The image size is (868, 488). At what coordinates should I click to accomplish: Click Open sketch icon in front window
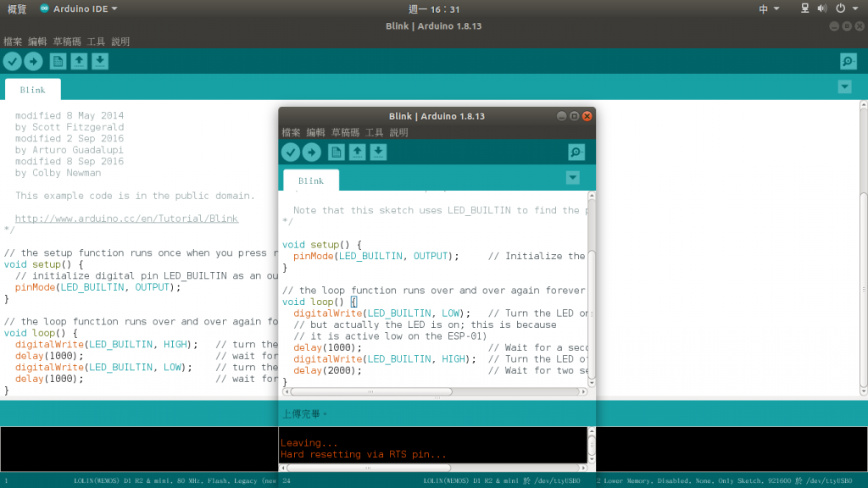(x=357, y=152)
